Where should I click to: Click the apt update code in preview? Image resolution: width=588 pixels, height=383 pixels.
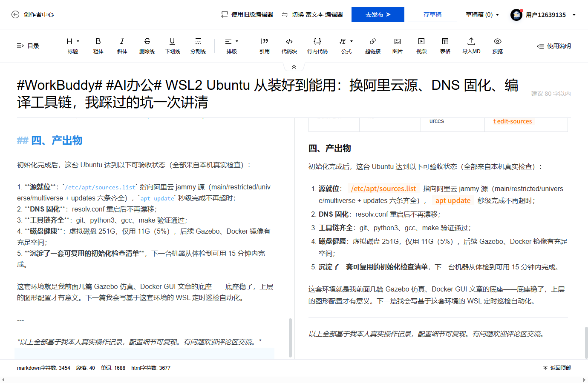(x=453, y=200)
